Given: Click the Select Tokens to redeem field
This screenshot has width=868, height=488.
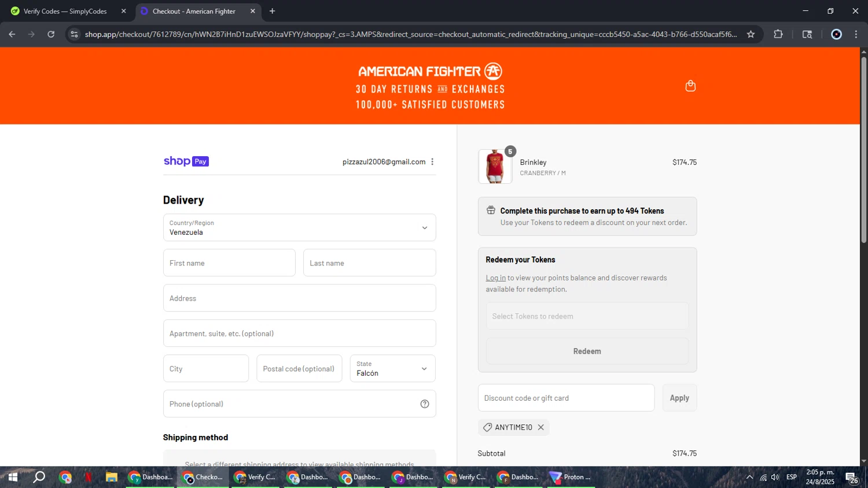Looking at the screenshot, I should 587,316.
